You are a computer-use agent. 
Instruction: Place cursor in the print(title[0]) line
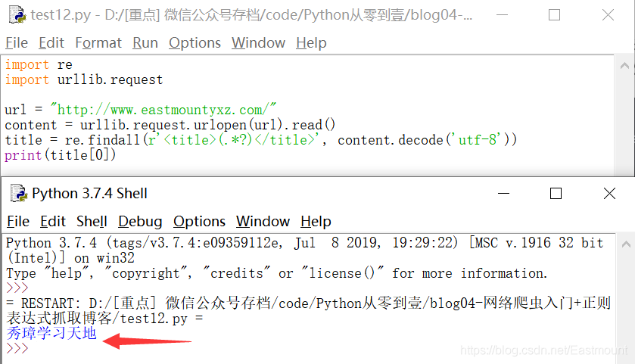[x=61, y=155]
